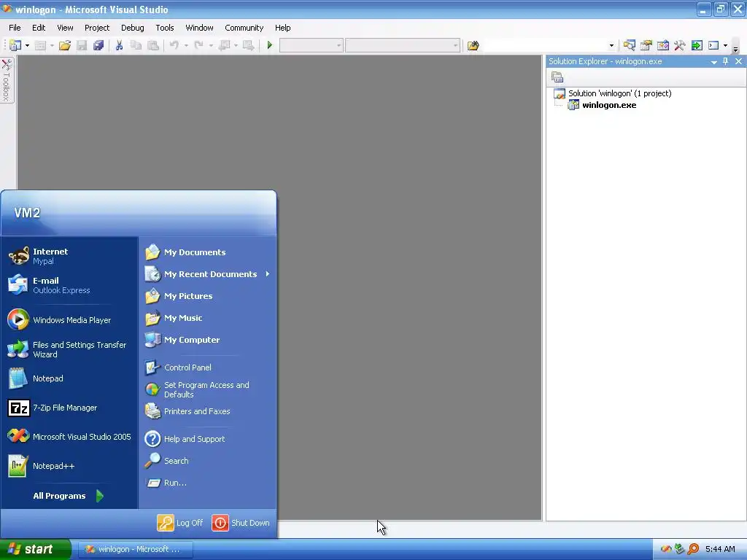Screen dimensions: 747x560
Task: Click the Cut scissors icon
Action: pyautogui.click(x=119, y=45)
